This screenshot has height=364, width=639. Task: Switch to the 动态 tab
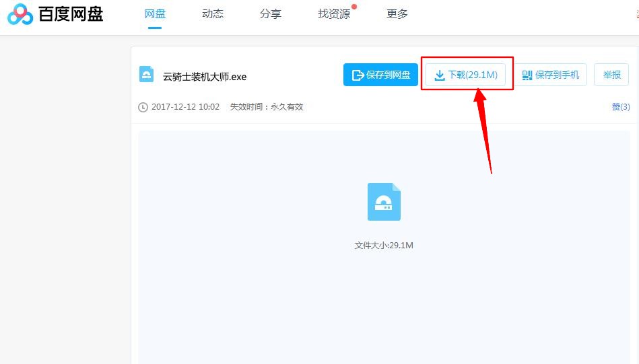(213, 14)
